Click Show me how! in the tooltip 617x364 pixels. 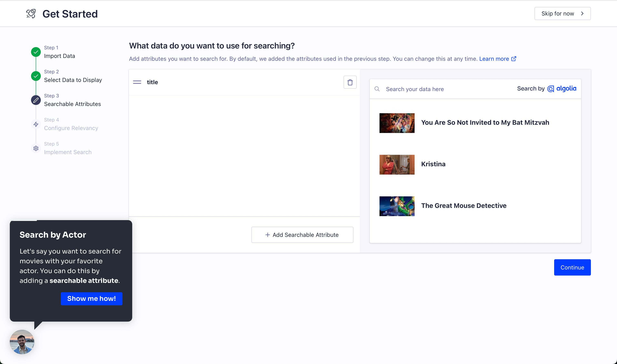pyautogui.click(x=91, y=299)
